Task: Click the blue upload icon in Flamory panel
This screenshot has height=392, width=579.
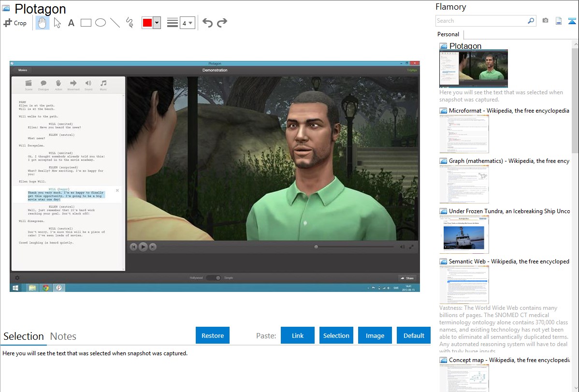Action: point(572,21)
